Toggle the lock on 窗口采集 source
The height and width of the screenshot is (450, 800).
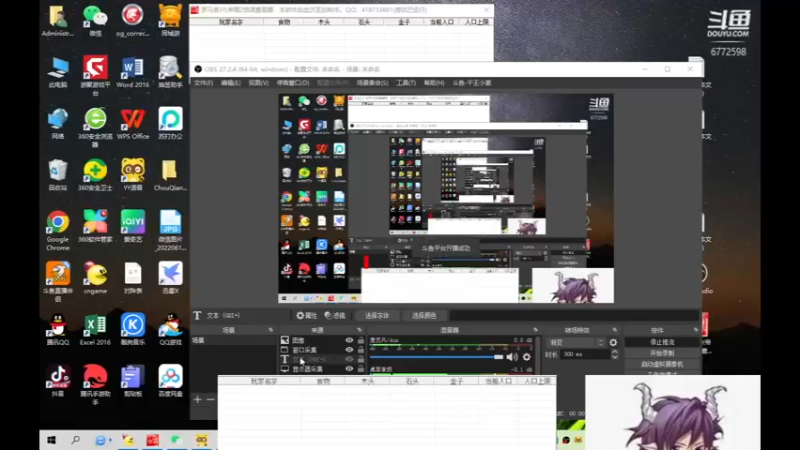(x=361, y=350)
